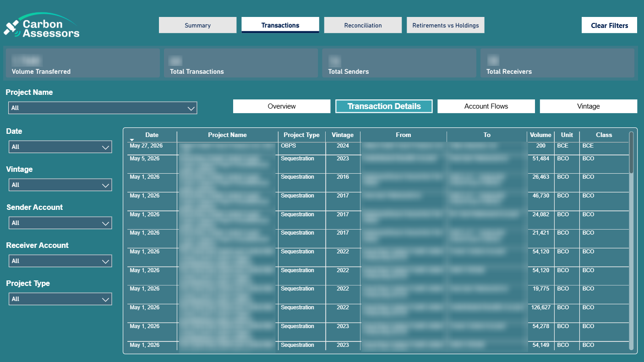644x362 pixels.
Task: Select the Transactions tab
Action: coord(280,25)
